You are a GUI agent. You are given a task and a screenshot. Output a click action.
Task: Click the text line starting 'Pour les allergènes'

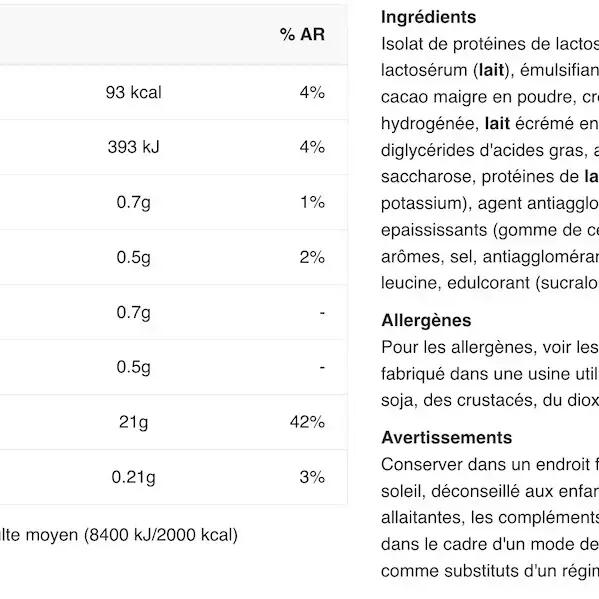pos(490,347)
